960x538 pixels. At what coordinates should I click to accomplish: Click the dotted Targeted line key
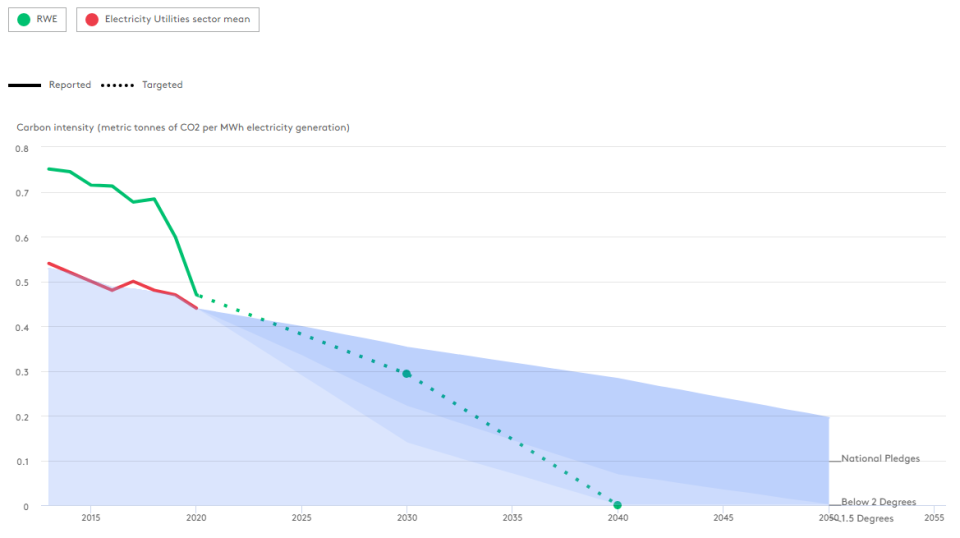tap(117, 85)
